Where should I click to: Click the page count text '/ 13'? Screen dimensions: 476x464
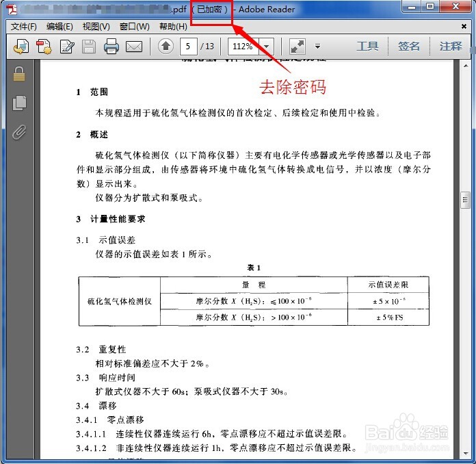pyautogui.click(x=207, y=47)
